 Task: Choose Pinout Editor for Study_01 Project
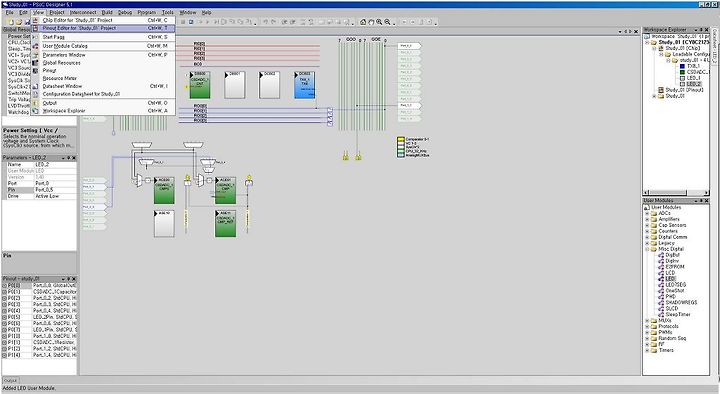pos(103,28)
